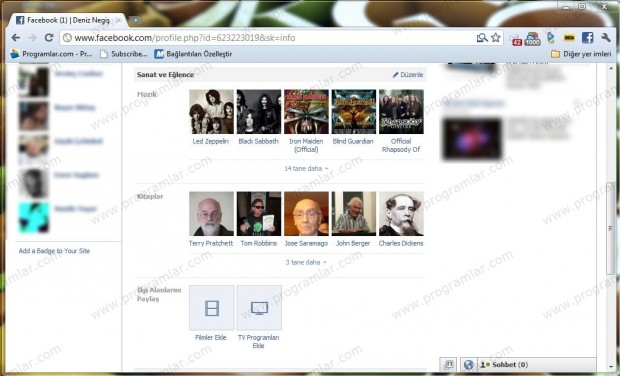Go back with the browser back arrow
620x376 pixels.
click(x=15, y=38)
